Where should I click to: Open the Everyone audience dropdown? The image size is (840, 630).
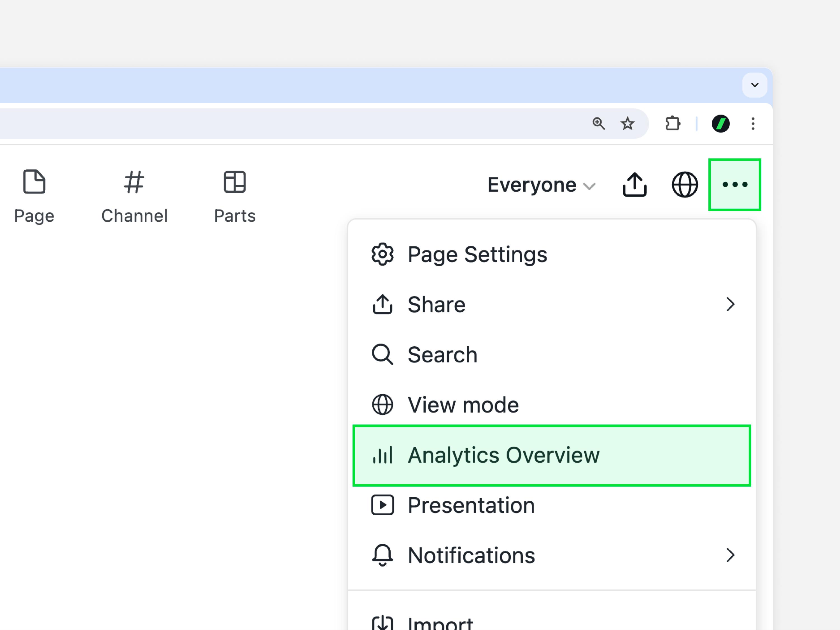[x=540, y=185]
